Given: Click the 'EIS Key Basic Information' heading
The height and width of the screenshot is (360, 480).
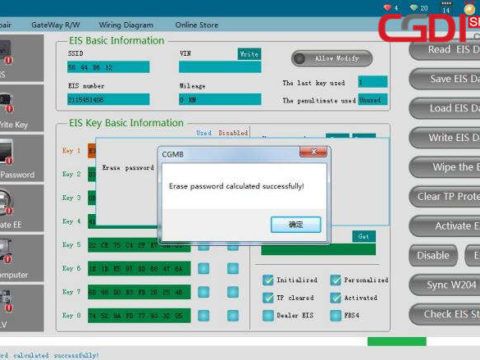Looking at the screenshot, I should 126,123.
